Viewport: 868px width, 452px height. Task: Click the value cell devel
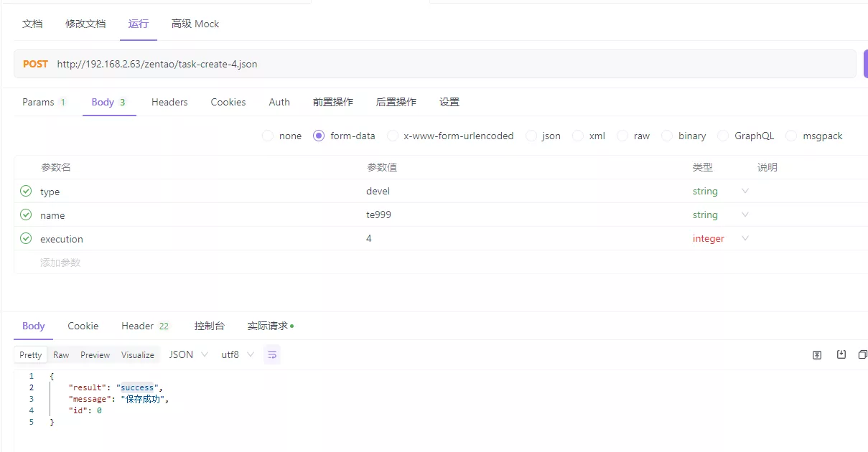coord(378,191)
